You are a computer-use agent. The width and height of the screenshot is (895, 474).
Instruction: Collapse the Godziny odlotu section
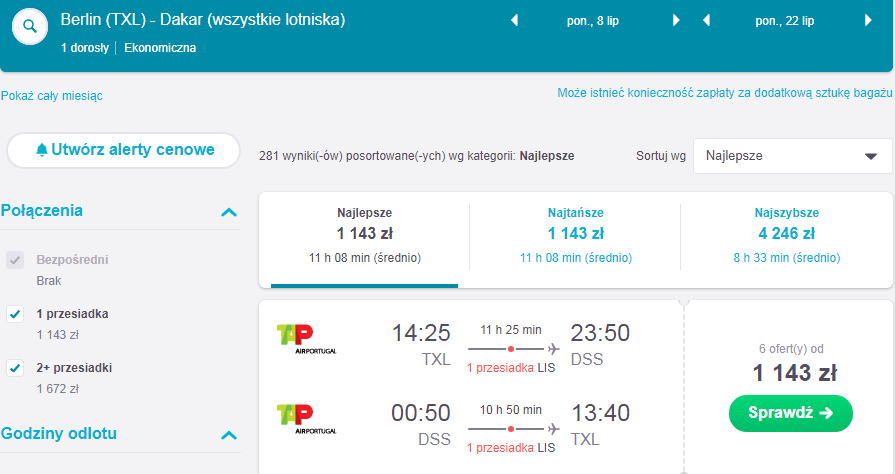pos(229,435)
